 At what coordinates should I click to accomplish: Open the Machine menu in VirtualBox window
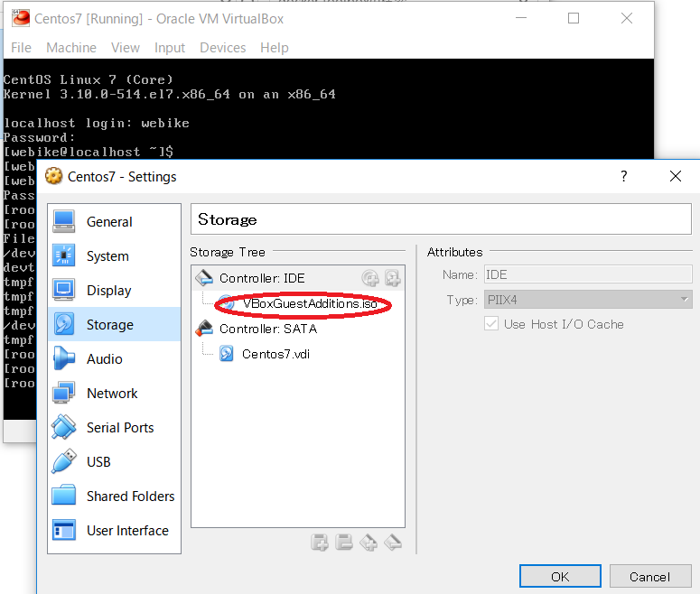[x=71, y=48]
